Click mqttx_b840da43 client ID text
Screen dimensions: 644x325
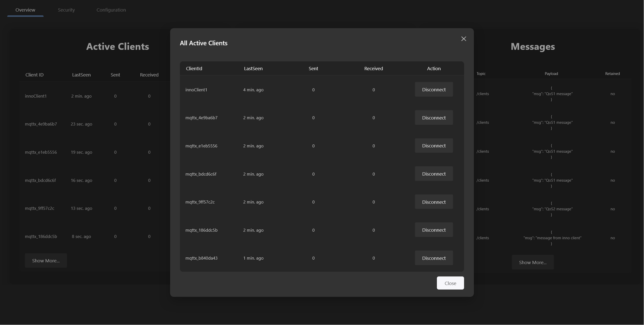click(x=201, y=258)
